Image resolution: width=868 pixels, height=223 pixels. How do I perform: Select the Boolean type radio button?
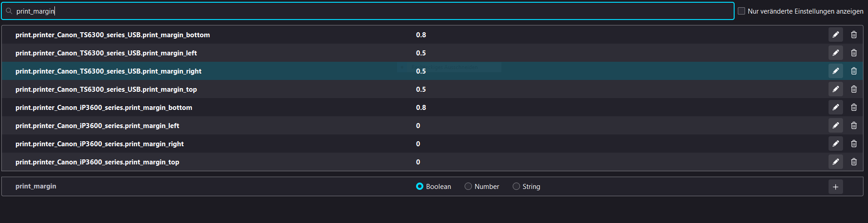420,186
